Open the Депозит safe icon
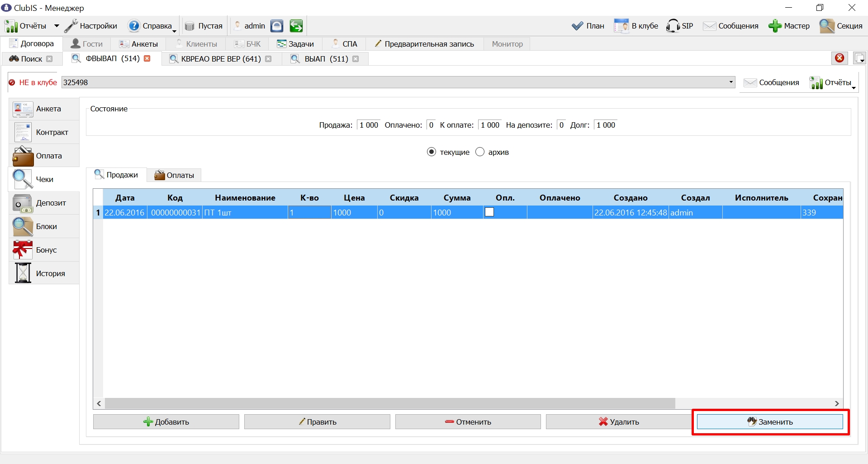Image resolution: width=868 pixels, height=464 pixels. [23, 203]
